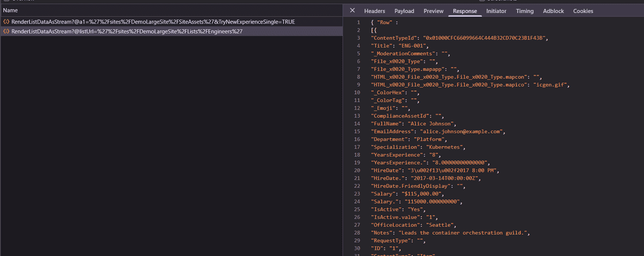644x256 pixels.
Task: Click the Notes container orchestration line
Action: (451, 233)
